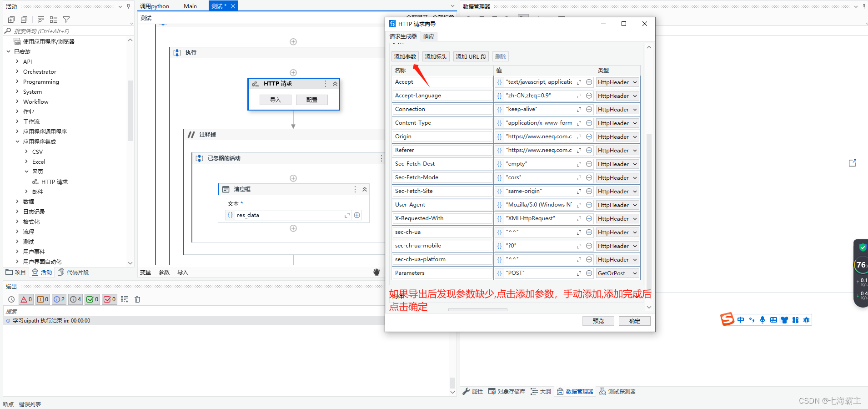868x409 pixels.
Task: Switch to the 调用python tab
Action: pos(155,6)
